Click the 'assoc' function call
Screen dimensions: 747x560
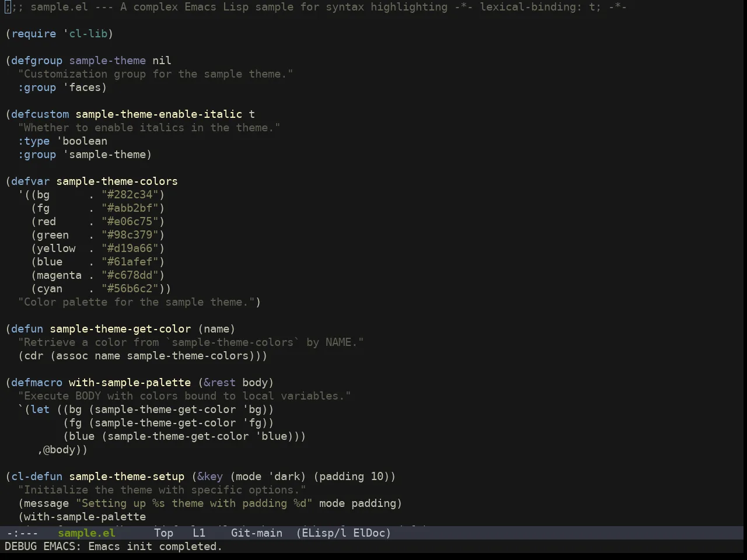72,356
